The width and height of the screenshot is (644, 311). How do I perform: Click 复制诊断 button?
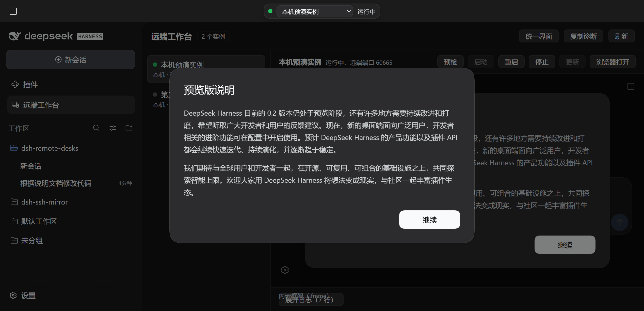point(583,36)
